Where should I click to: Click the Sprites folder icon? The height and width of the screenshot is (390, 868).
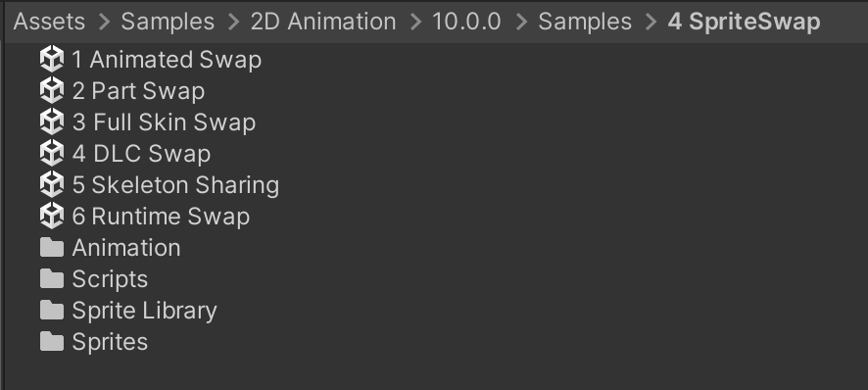[x=52, y=341]
